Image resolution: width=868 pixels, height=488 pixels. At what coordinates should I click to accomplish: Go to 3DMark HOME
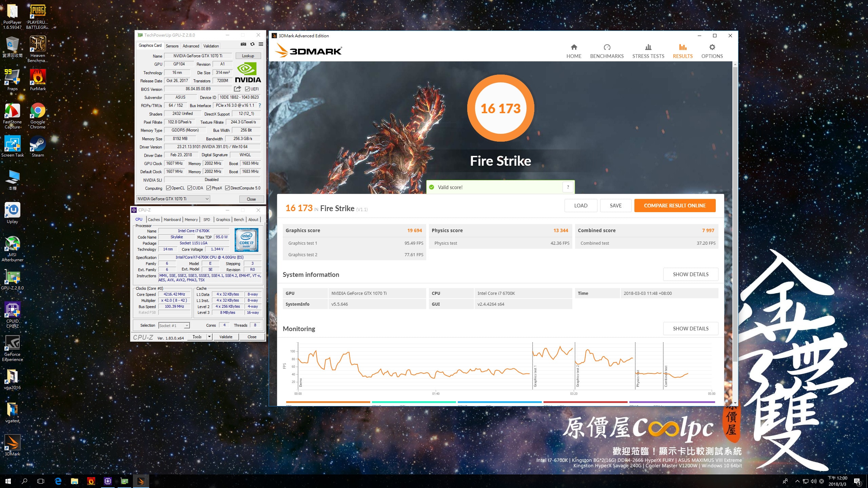pyautogui.click(x=574, y=52)
